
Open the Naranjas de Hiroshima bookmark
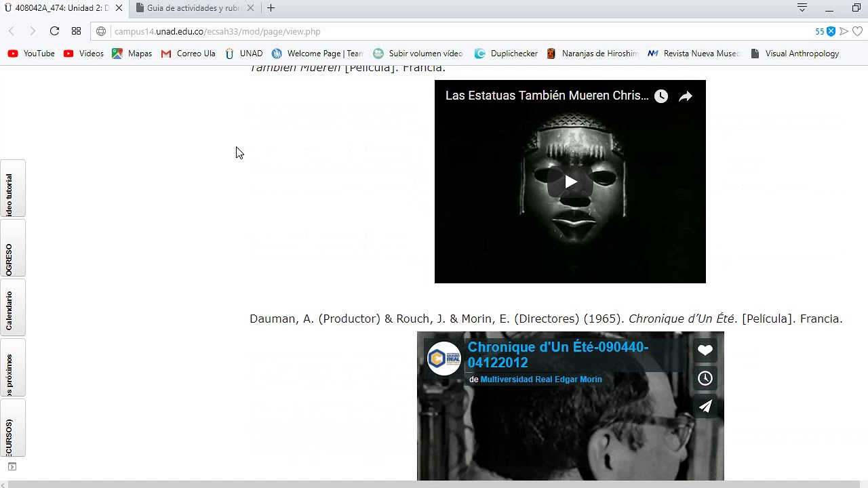coord(592,54)
